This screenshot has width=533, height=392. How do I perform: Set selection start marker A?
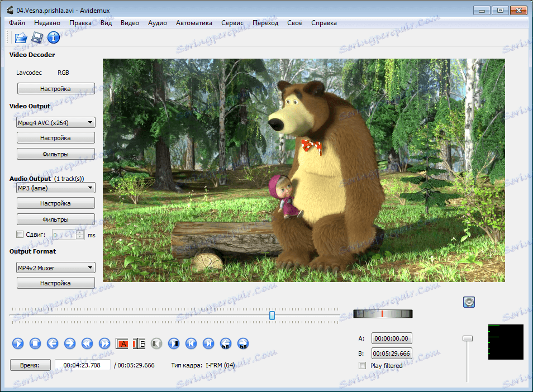coord(122,343)
